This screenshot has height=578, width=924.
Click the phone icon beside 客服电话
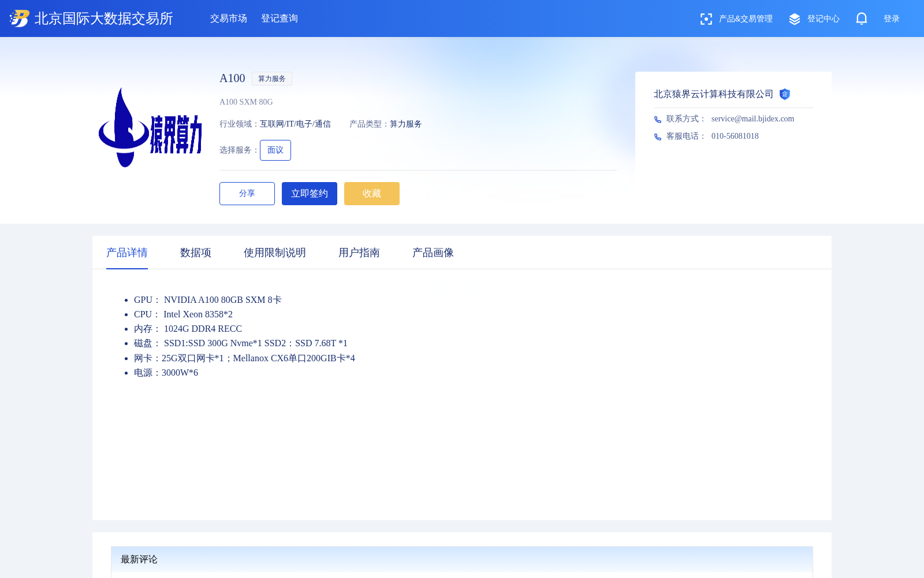tap(658, 137)
